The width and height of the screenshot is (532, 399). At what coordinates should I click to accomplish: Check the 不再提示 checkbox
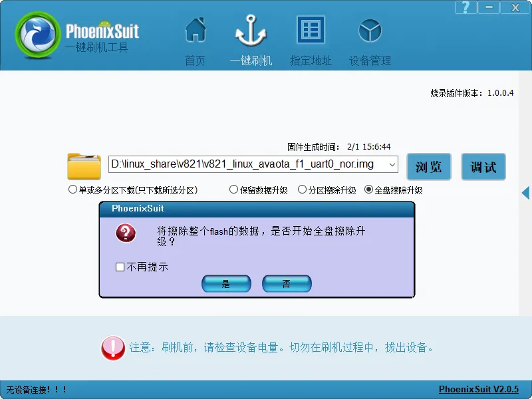[x=120, y=267]
